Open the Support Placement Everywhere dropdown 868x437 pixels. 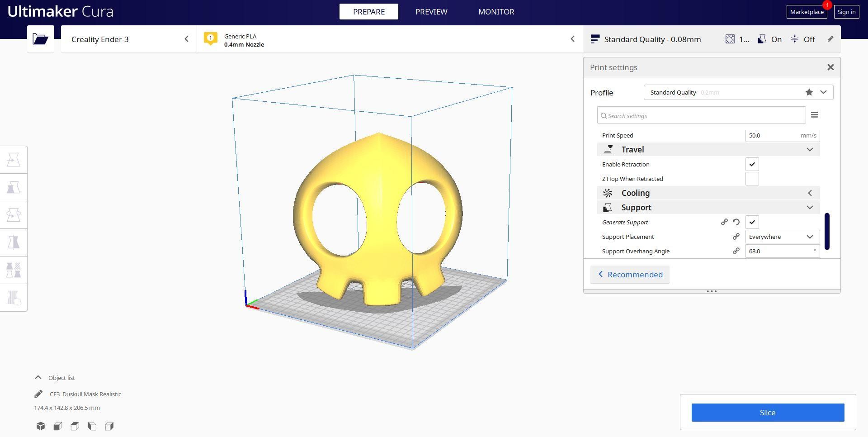coord(783,237)
